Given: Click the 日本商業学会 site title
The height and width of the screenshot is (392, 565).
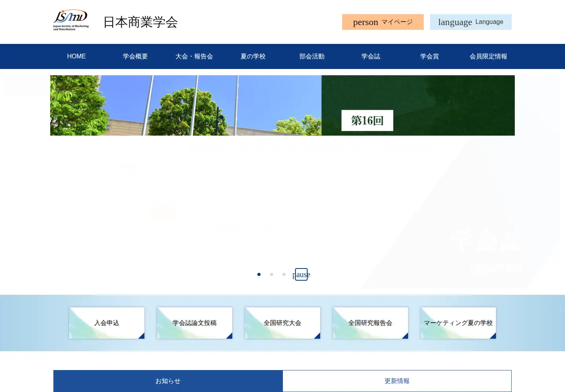Looking at the screenshot, I should [x=140, y=22].
